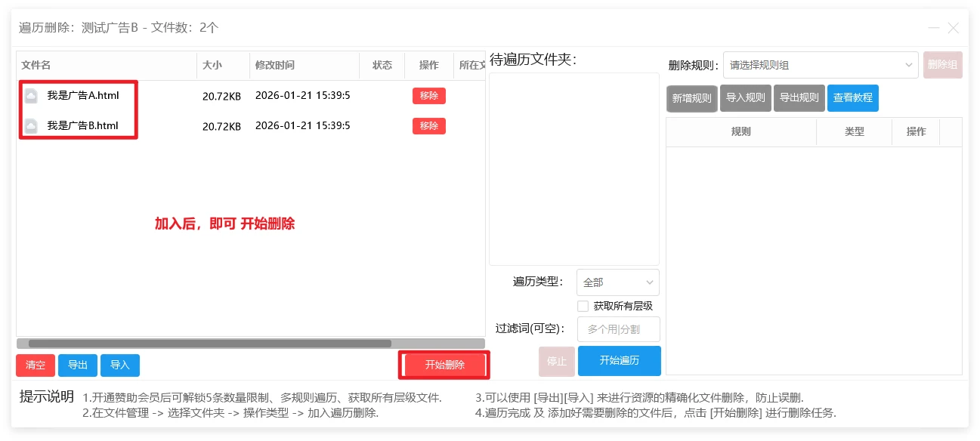The width and height of the screenshot is (980, 441).
Task: Click the 清空 button
Action: pyautogui.click(x=36, y=365)
